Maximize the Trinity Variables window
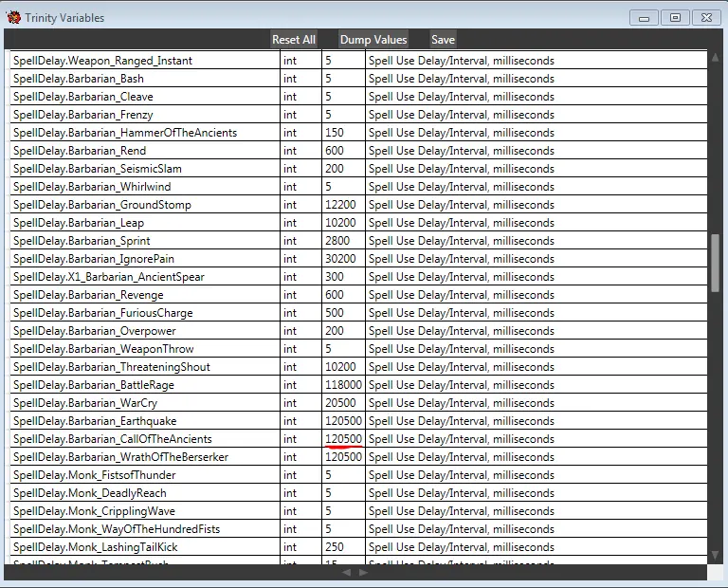 [x=674, y=17]
